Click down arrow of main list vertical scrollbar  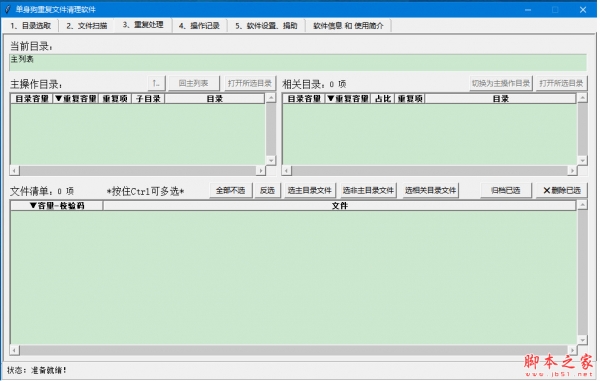coord(271,160)
